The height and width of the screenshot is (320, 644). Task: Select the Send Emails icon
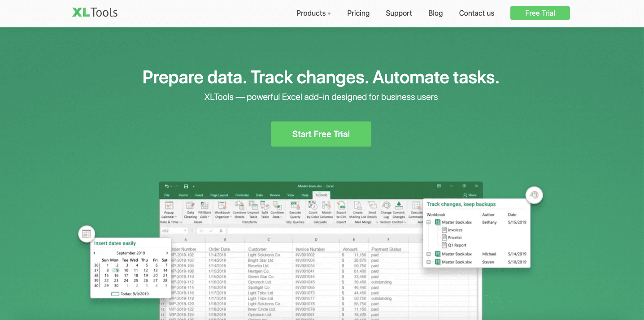(372, 209)
